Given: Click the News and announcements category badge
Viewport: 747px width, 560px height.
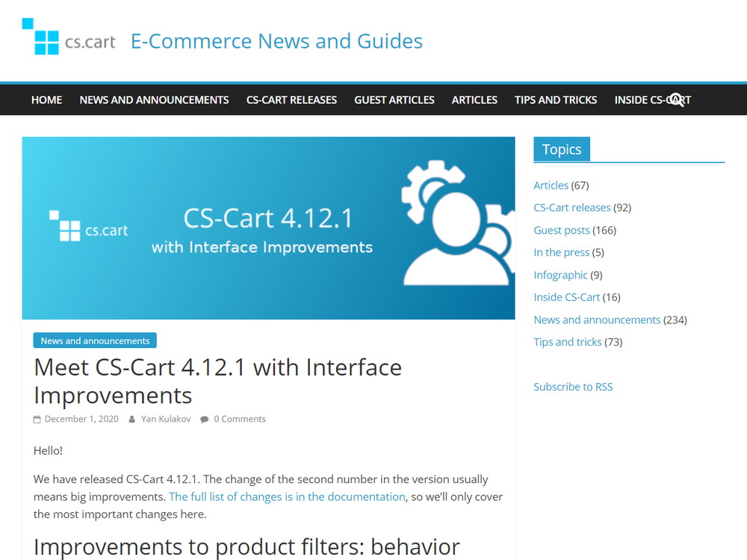Looking at the screenshot, I should (95, 340).
